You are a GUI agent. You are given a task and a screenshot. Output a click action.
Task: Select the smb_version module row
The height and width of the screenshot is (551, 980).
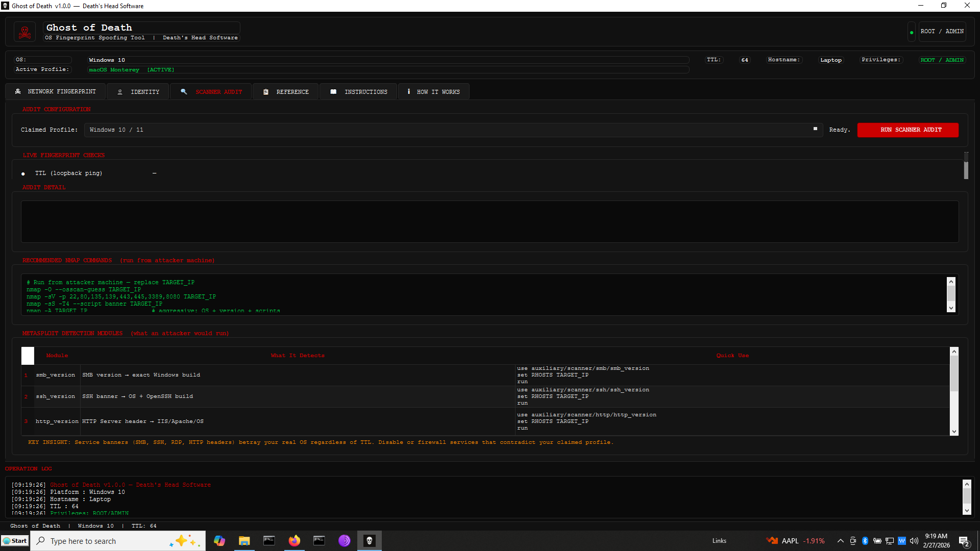point(55,375)
